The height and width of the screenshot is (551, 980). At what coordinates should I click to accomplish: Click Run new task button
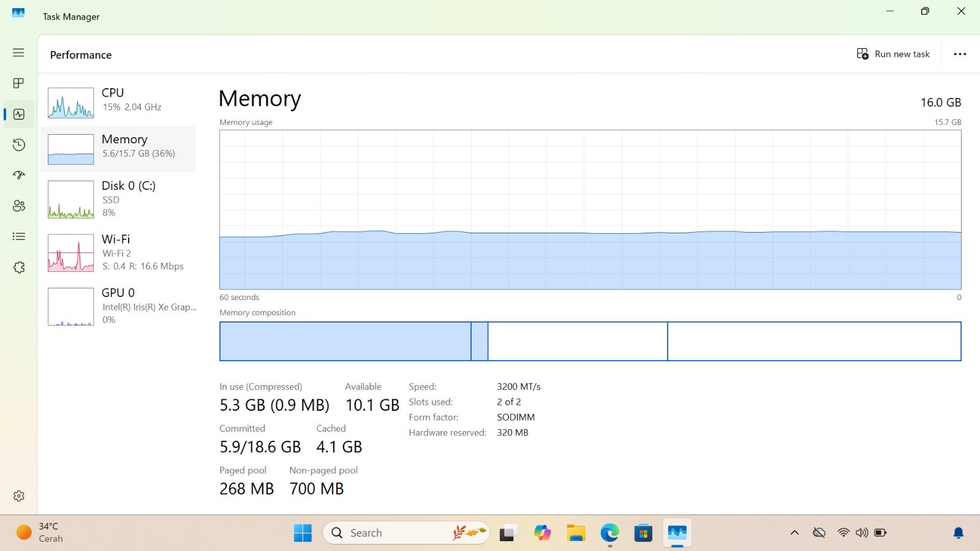tap(893, 54)
